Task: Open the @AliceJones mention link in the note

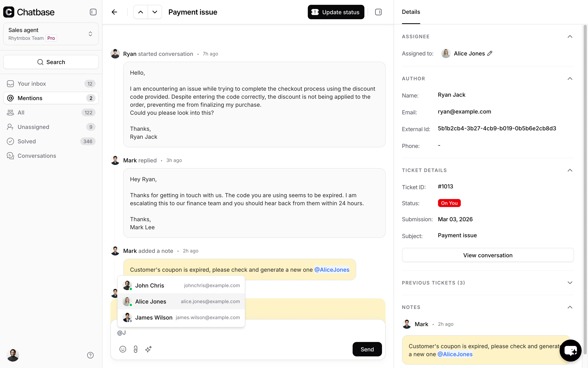Action: click(332, 270)
